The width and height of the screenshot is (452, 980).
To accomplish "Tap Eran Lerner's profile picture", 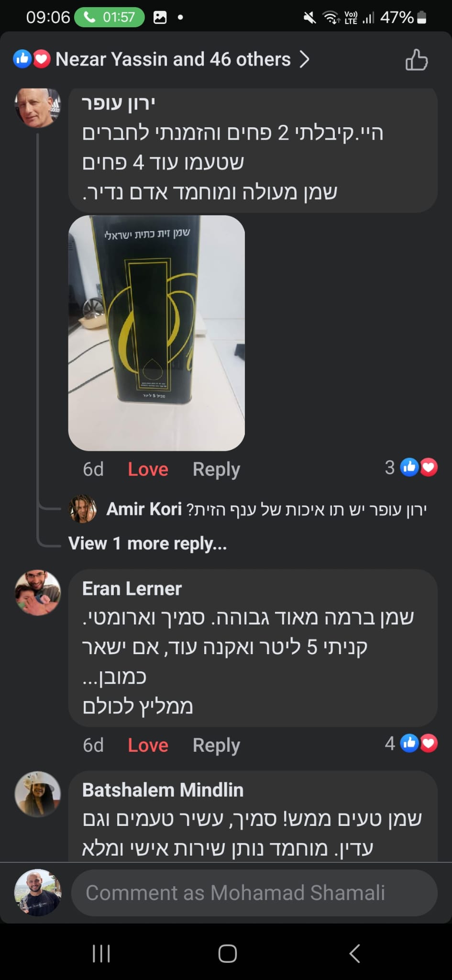I will tap(38, 592).
